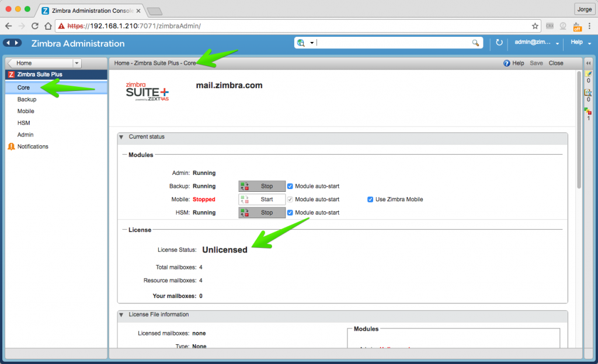Close the Zimbra Administration Console tab
Screen dimensions: 598x364
[138, 11]
